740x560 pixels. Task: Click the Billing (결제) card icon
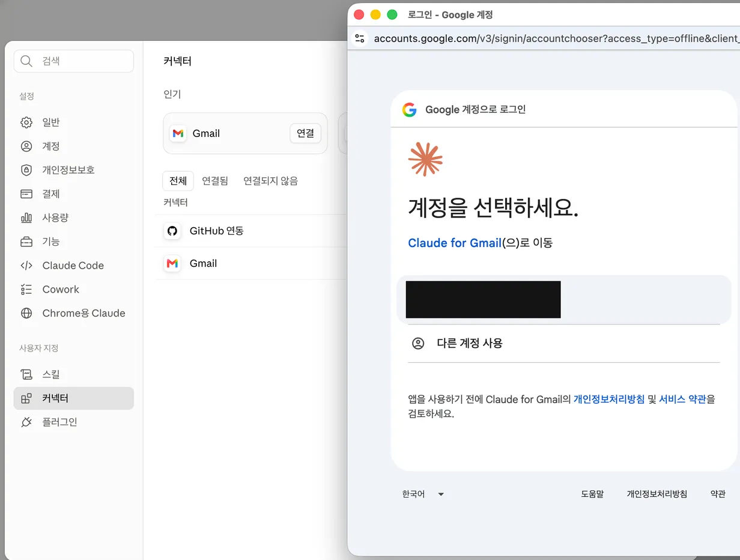click(x=26, y=194)
